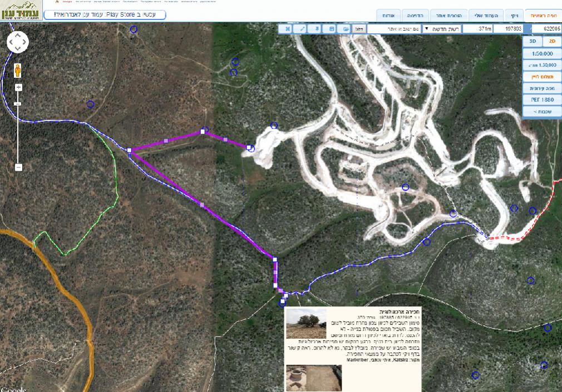This screenshot has width=562, height=392.
Task: Click the zoom slider handle
Action: coord(18,104)
